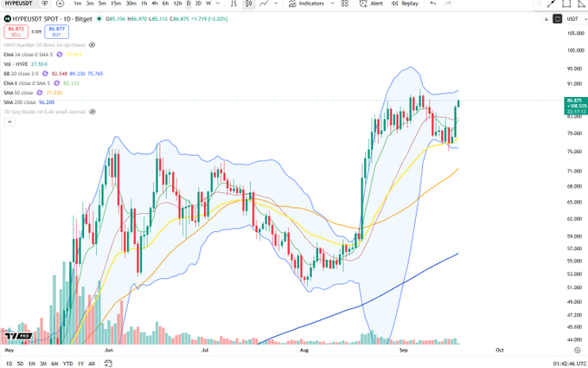Click the purple icon beside SMA 50
Screen dimensions: 588x368
pyautogui.click(x=40, y=93)
